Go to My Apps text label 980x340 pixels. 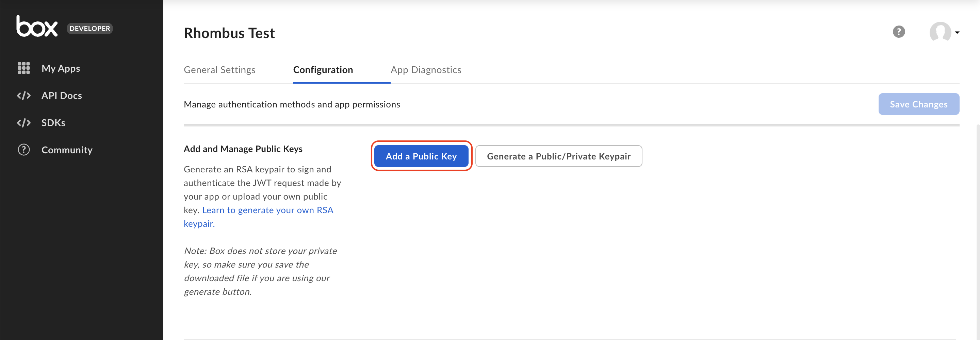(x=61, y=68)
